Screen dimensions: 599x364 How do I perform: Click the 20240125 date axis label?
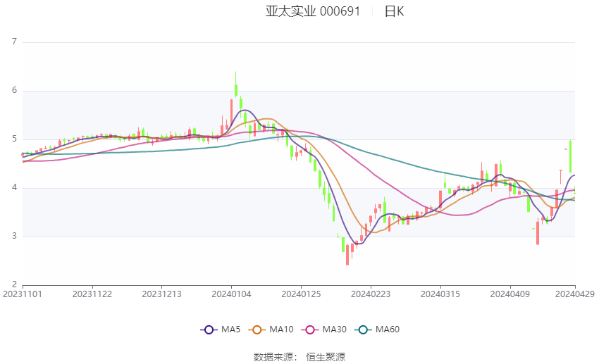pyautogui.click(x=301, y=294)
